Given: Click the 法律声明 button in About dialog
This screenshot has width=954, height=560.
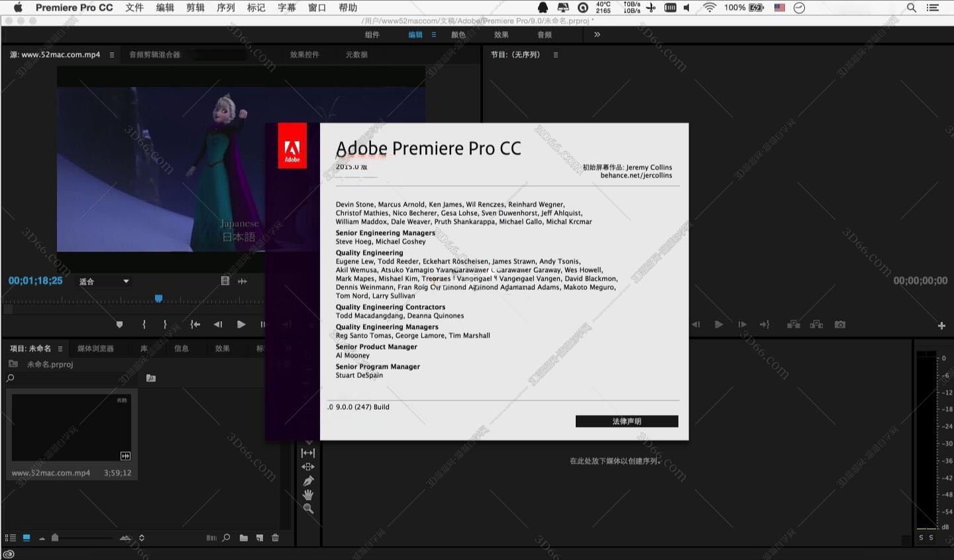Looking at the screenshot, I should coord(627,422).
